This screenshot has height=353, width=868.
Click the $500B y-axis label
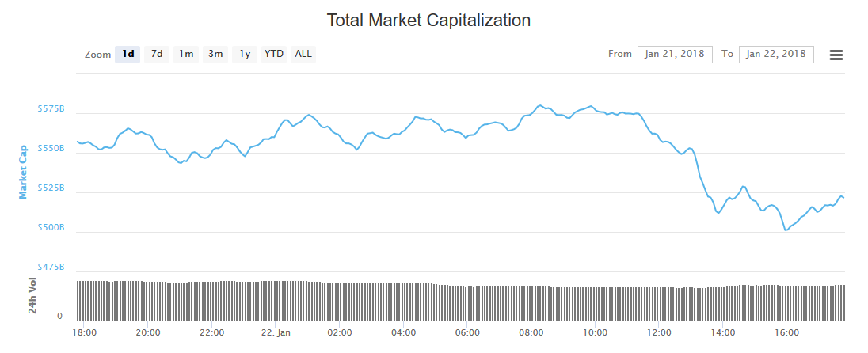51,228
